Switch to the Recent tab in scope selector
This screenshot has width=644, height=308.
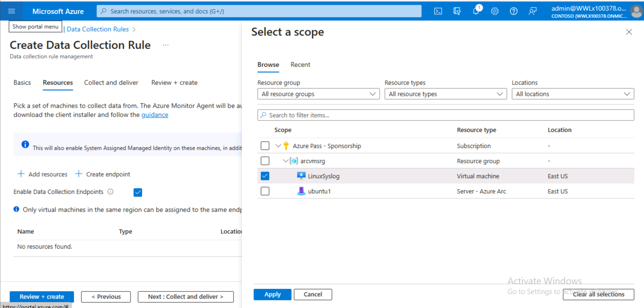(300, 64)
